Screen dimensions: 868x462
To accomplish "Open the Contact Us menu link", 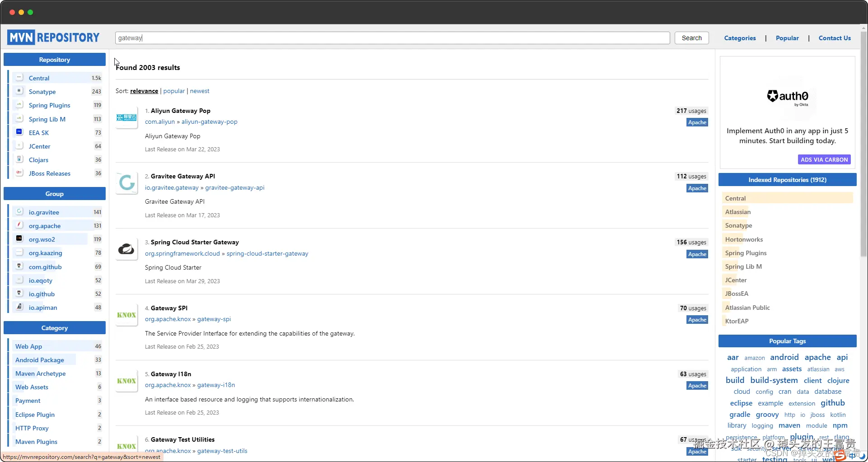I will click(x=835, y=38).
